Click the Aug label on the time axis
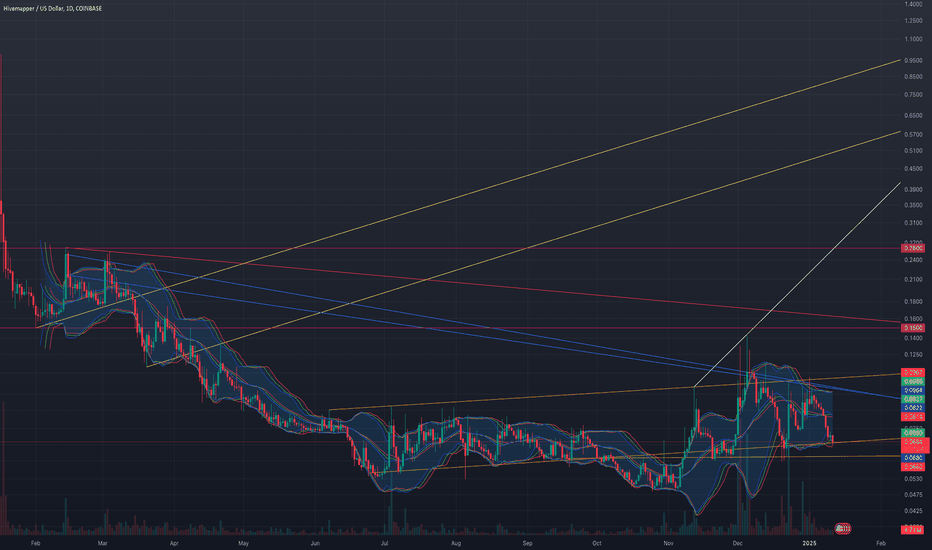The height and width of the screenshot is (550, 932). tap(456, 543)
